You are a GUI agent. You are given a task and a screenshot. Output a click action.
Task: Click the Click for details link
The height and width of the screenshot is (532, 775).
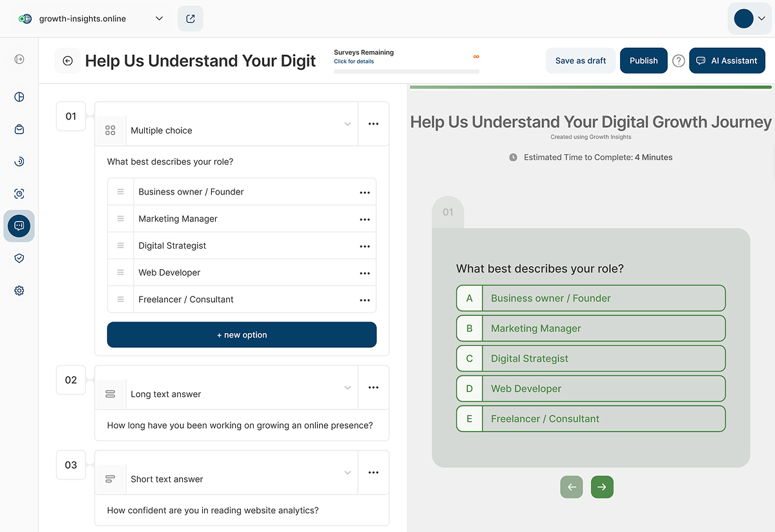tap(354, 61)
